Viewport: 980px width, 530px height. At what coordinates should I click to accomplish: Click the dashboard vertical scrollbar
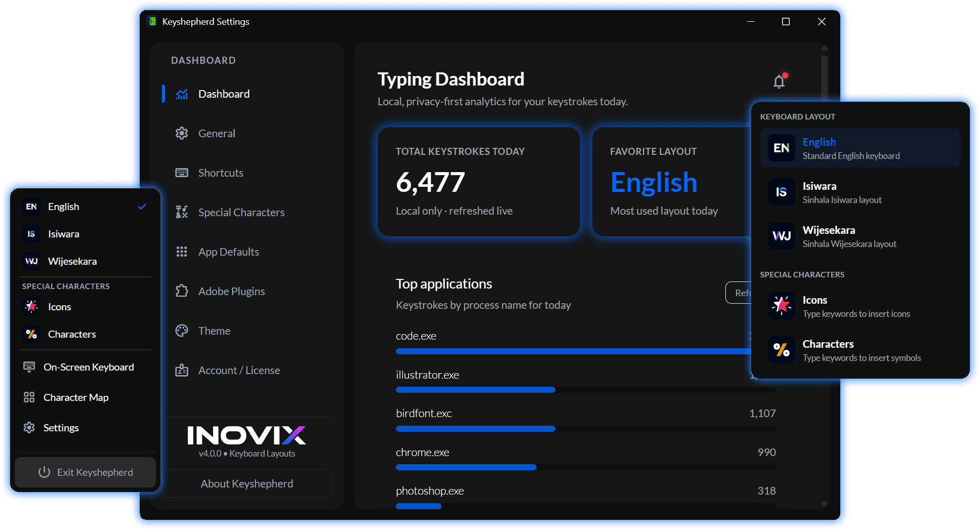(x=824, y=78)
